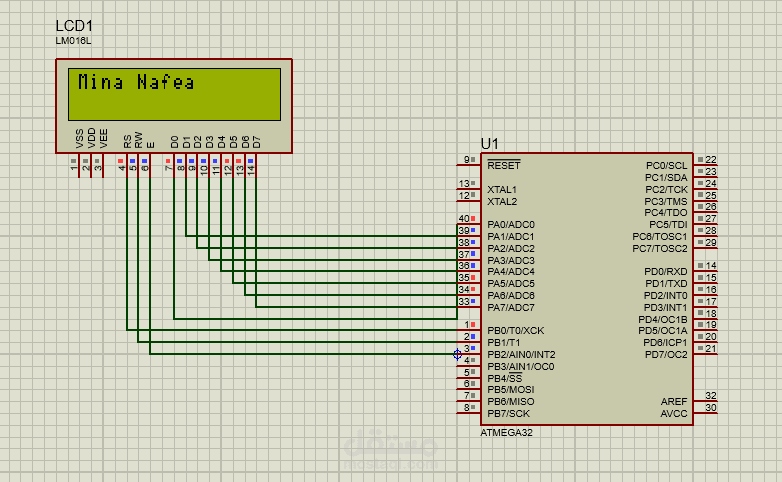Select the PB6/MISO pin label
The height and width of the screenshot is (482, 782).
511,401
